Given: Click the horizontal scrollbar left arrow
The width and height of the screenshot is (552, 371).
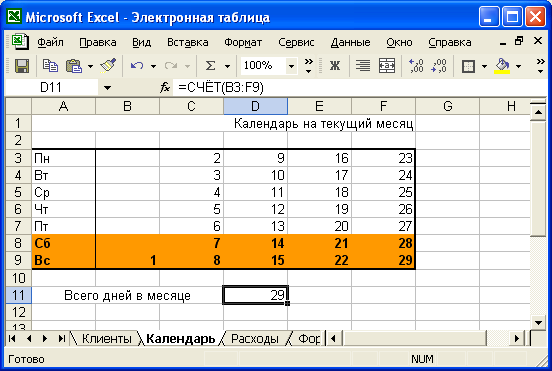Looking at the screenshot, I should (x=333, y=339).
